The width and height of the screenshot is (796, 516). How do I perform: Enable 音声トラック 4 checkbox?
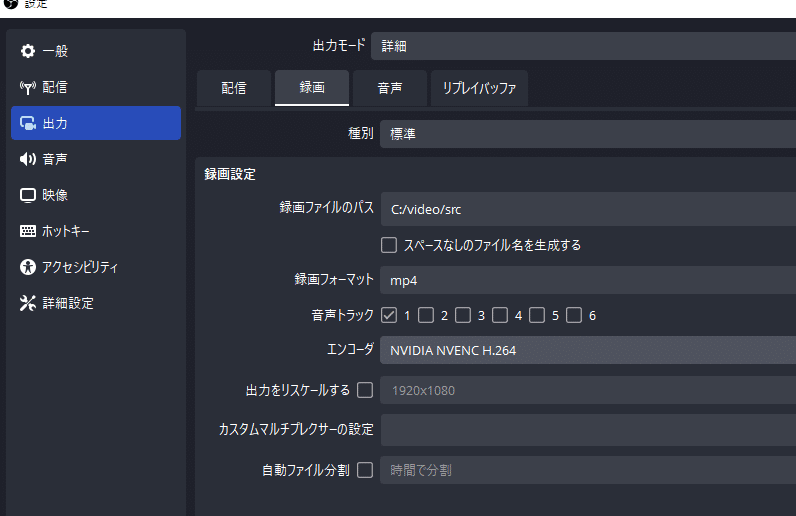500,315
